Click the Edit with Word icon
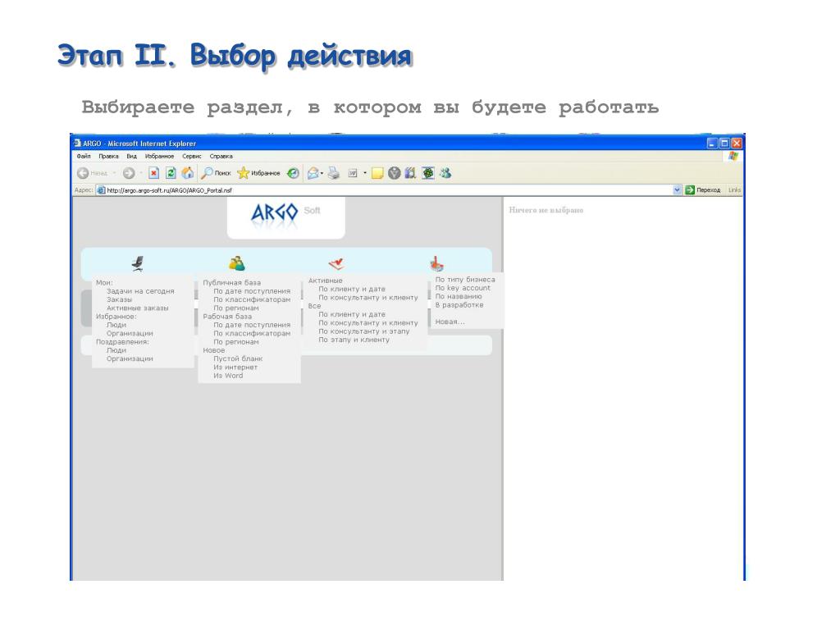This screenshot has height=630, width=840. pos(353,173)
